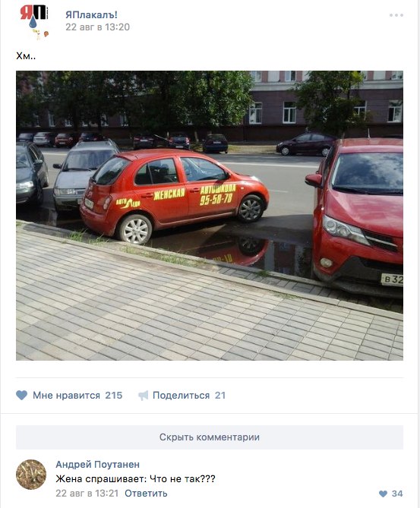
Task: Open the post timestamp 22 авг в 13:20
Action: click(x=97, y=27)
